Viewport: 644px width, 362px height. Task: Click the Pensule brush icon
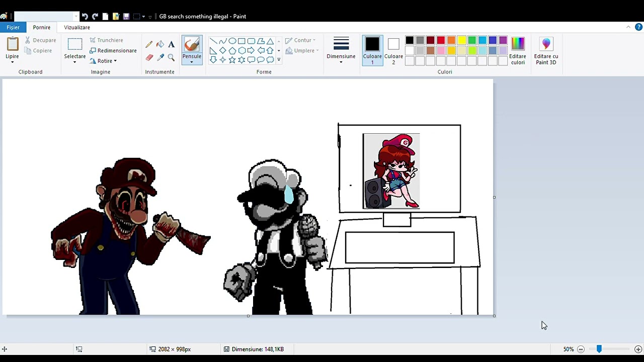click(192, 44)
